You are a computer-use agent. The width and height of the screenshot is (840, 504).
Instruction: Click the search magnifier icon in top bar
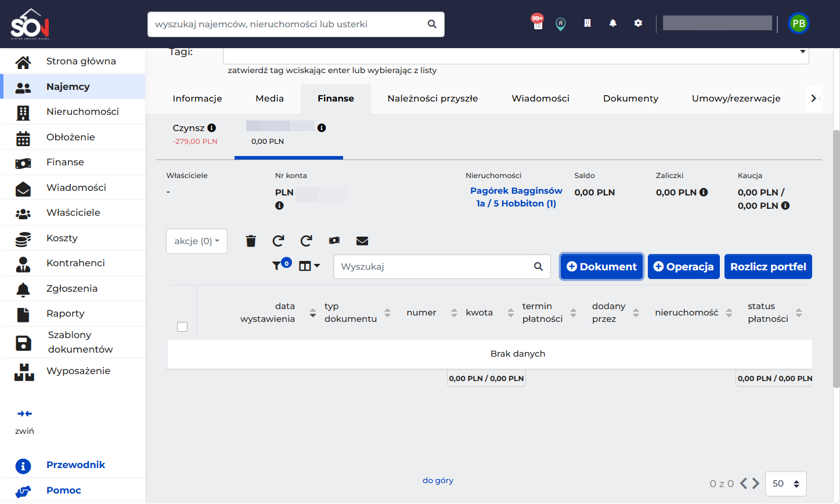tap(432, 24)
